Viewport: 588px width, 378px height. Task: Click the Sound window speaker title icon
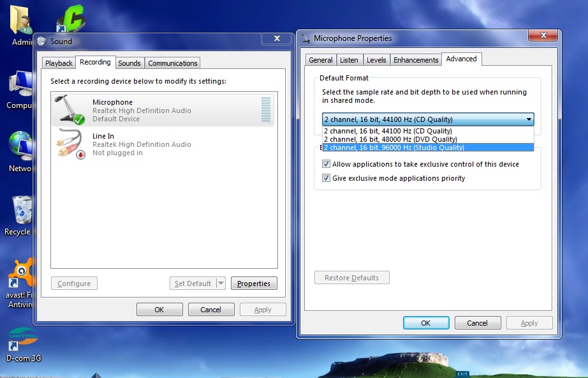[41, 41]
